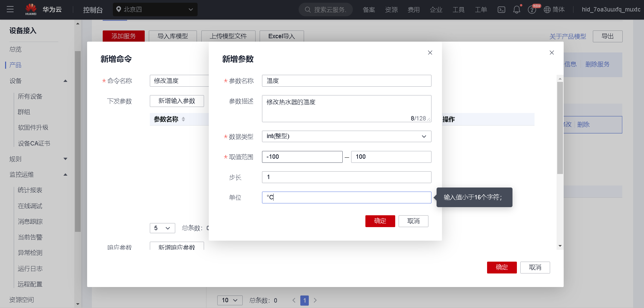Click 导出 button
Screen dimensions: 644x308
click(x=608, y=36)
